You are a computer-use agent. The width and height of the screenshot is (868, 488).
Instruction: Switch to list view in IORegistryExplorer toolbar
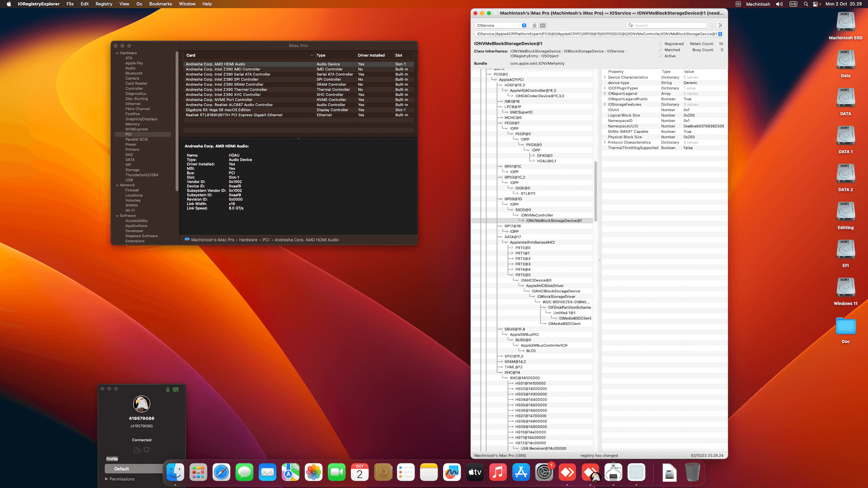pos(534,25)
